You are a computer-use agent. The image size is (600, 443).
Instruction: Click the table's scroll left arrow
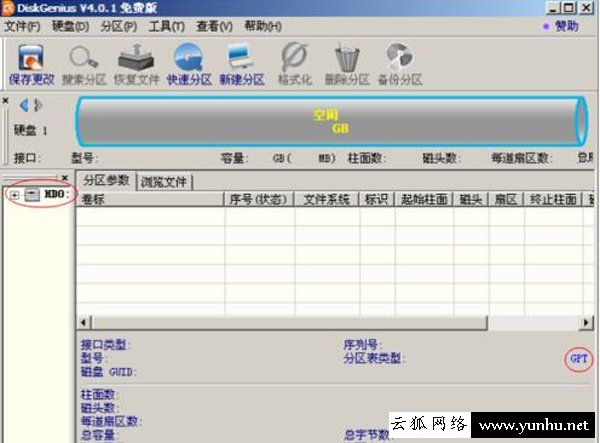84,322
